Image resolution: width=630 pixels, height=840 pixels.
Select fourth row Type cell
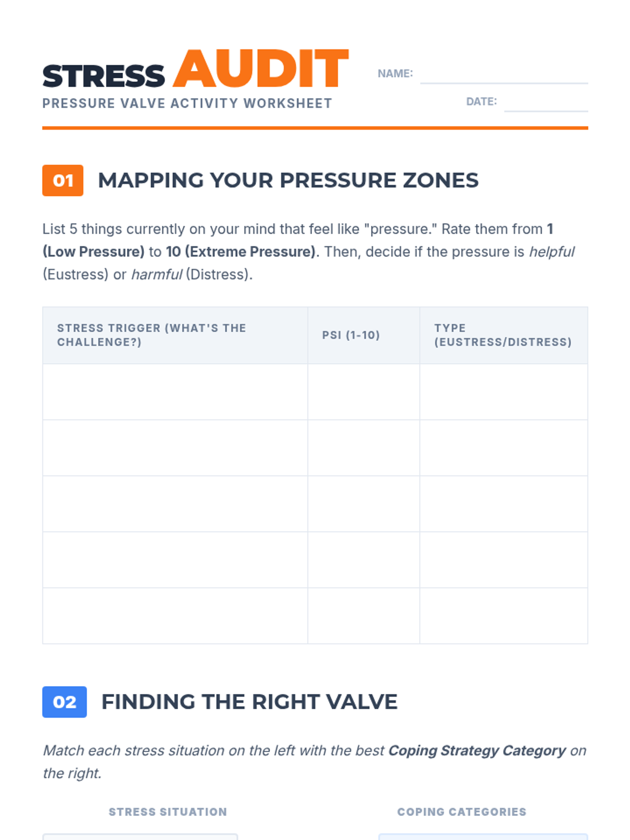pos(504,560)
